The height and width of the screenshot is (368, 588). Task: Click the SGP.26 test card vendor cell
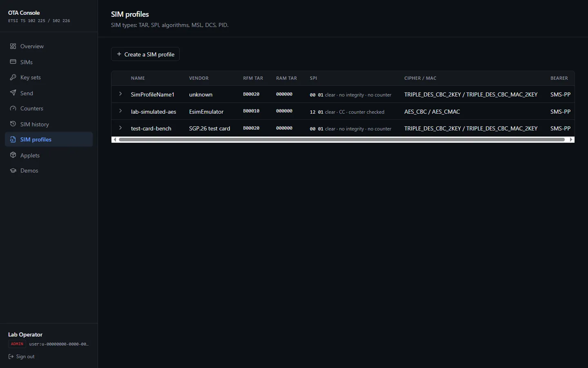click(209, 128)
